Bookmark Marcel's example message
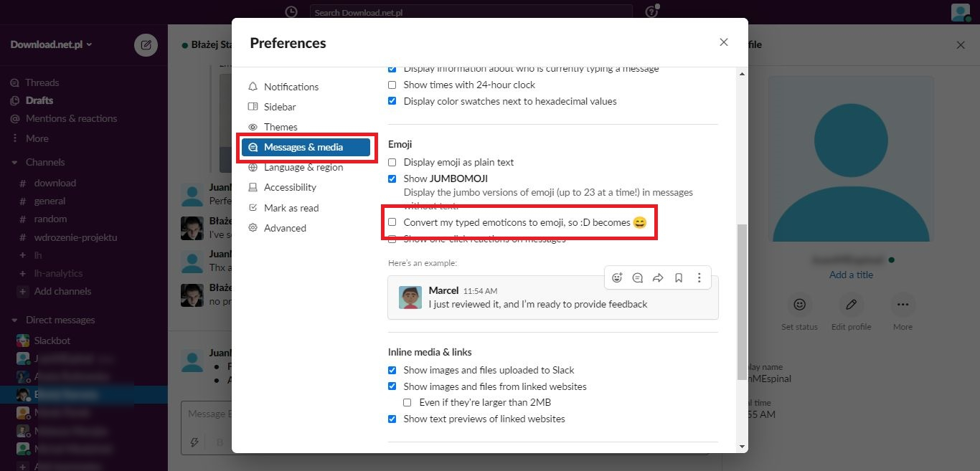980x471 pixels. point(679,278)
